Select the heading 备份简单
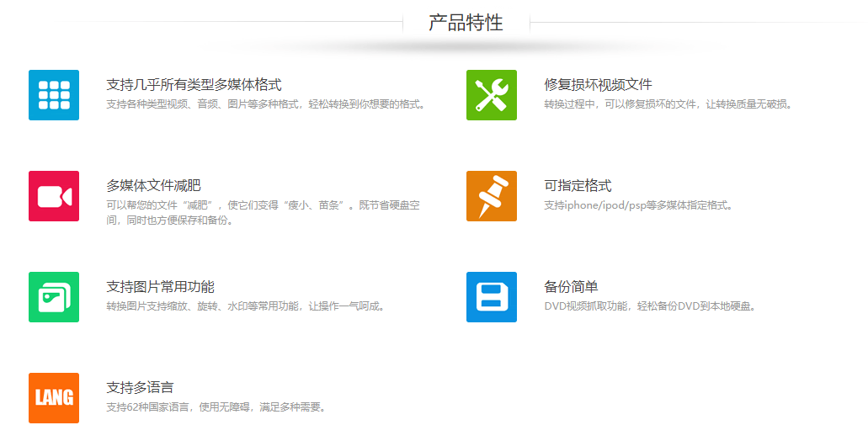This screenshot has height=441, width=868. point(571,287)
